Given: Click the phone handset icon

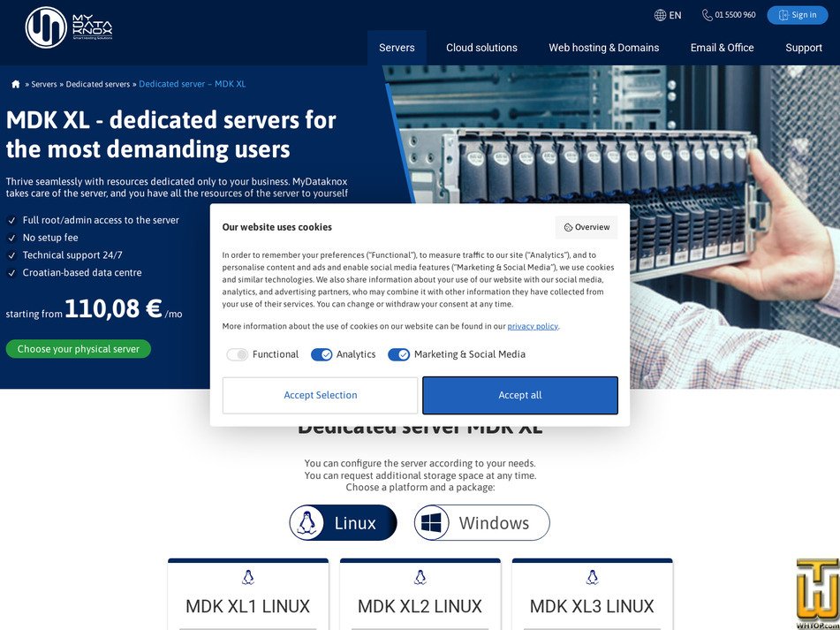Looking at the screenshot, I should point(708,15).
